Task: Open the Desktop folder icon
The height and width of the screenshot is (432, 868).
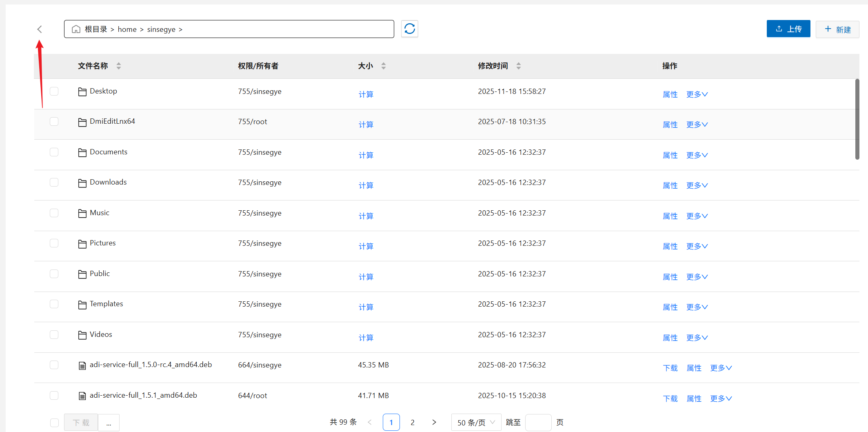Action: click(82, 91)
